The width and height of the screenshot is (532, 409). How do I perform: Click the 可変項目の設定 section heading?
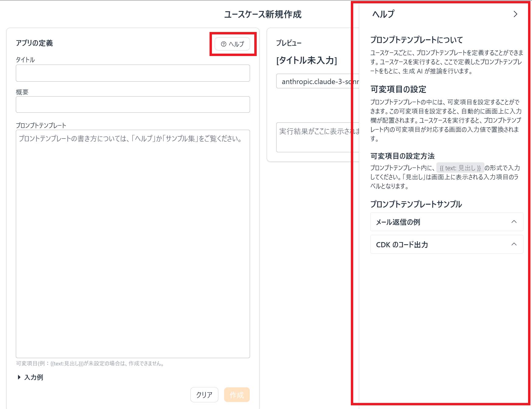tap(398, 90)
